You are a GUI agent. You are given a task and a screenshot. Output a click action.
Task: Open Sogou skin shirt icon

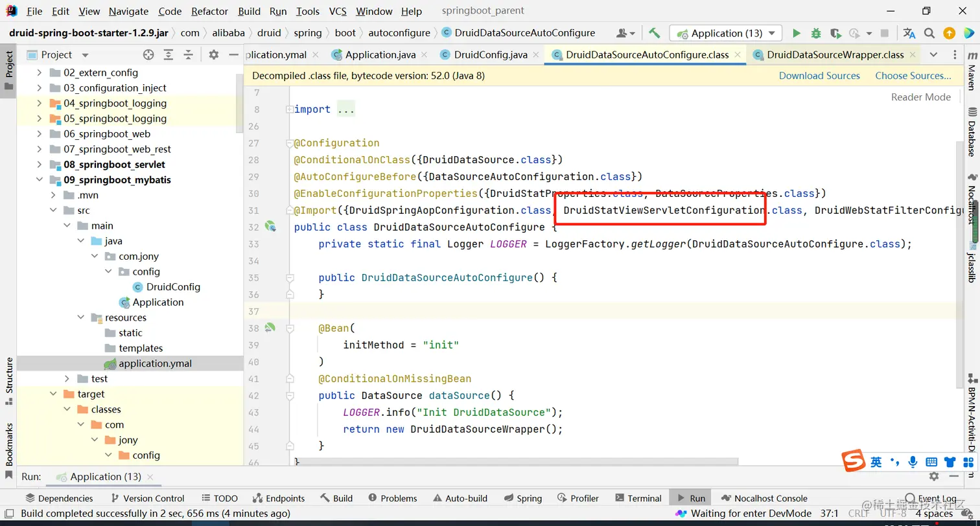tap(950, 462)
